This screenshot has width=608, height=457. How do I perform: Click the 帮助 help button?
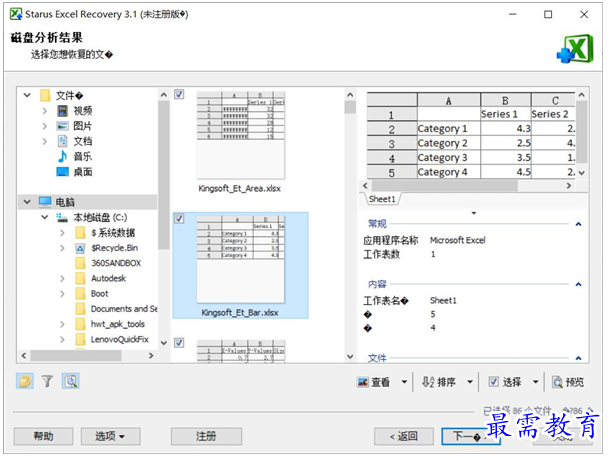pyautogui.click(x=43, y=436)
